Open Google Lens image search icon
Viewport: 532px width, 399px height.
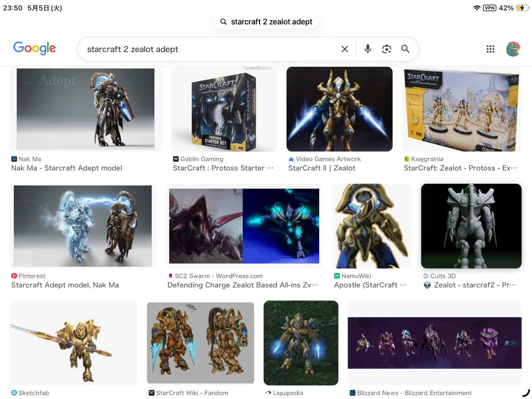click(387, 49)
